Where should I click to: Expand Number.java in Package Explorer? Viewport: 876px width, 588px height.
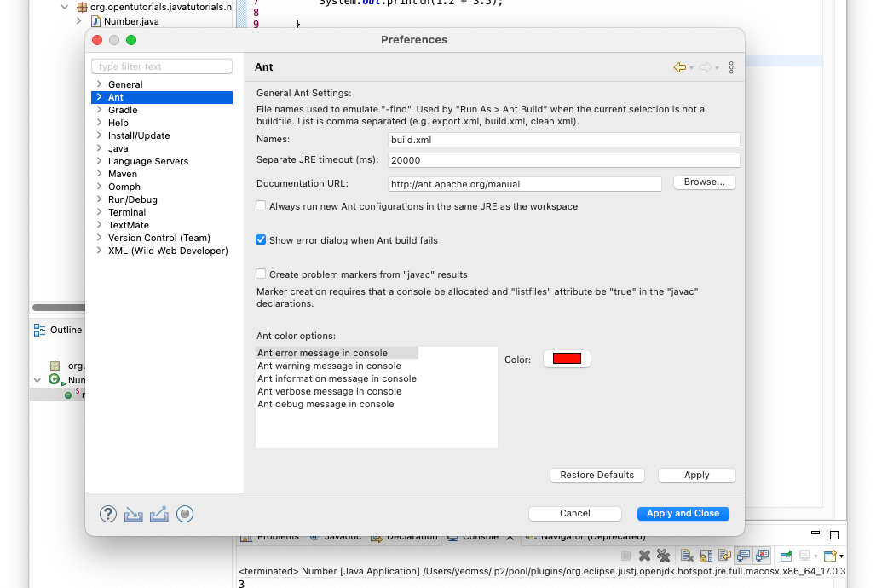coord(78,21)
